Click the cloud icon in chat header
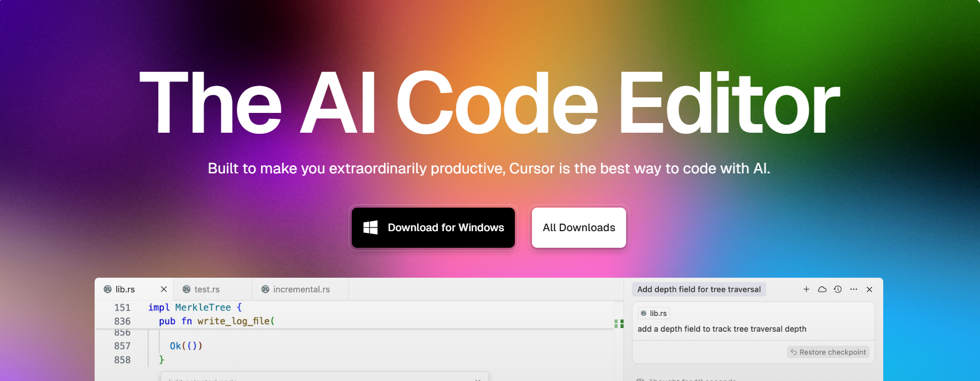980x381 pixels. pyautogui.click(x=822, y=289)
